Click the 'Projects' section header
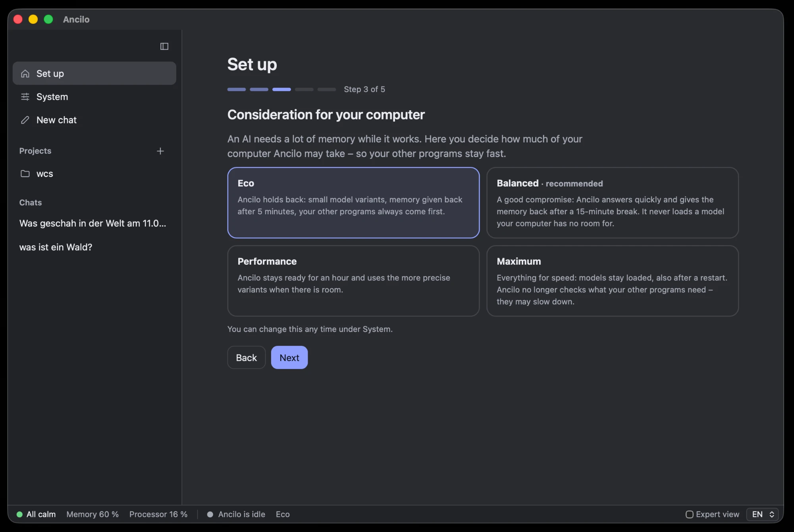794x532 pixels. coord(35,151)
